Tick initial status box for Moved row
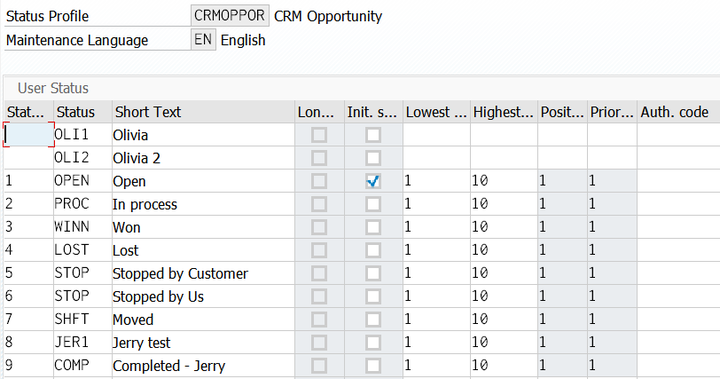The width and height of the screenshot is (720, 379). tap(373, 319)
